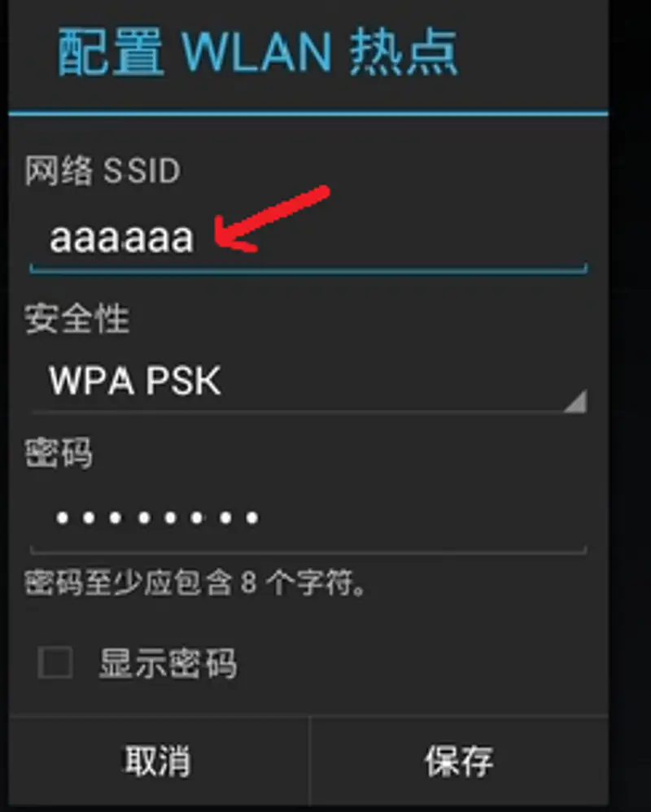The image size is (651, 812).
Task: Click the 安全性 label
Action: tap(76, 318)
